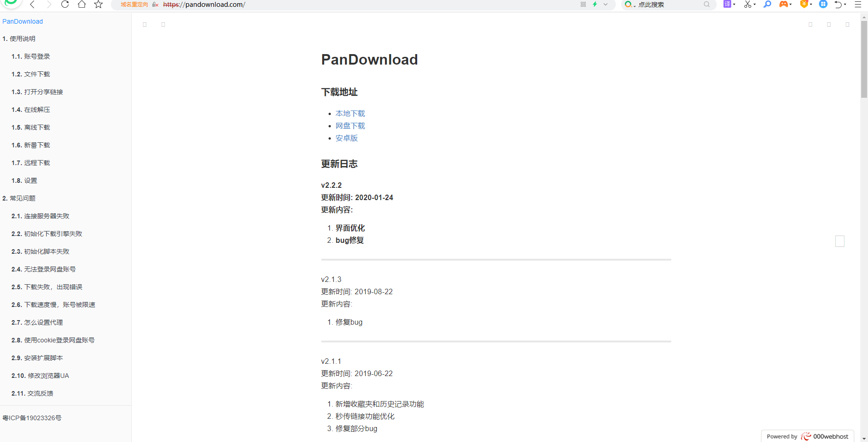Viewport: 868px width, 442px height.
Task: Open 2.7. 怎么设置代理 page
Action: click(37, 322)
